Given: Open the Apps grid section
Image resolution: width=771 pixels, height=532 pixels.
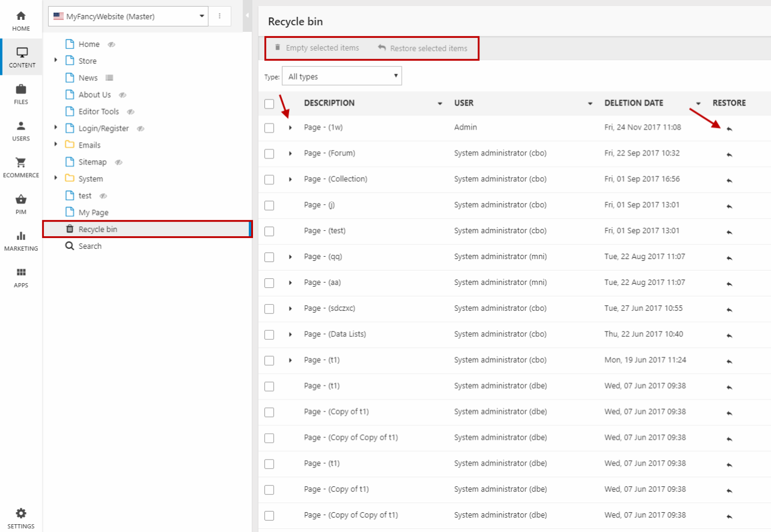Looking at the screenshot, I should (x=21, y=278).
